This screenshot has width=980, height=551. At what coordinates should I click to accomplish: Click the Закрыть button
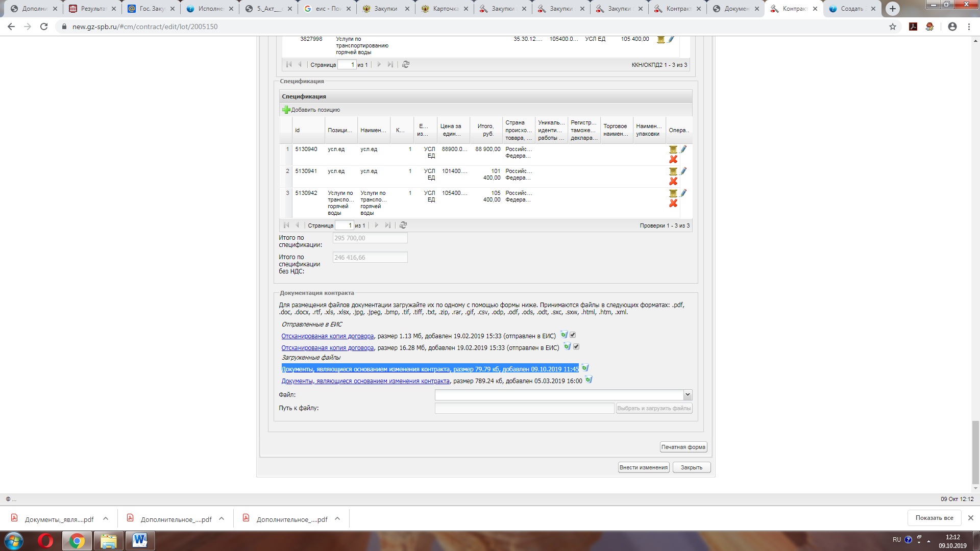[x=692, y=467]
